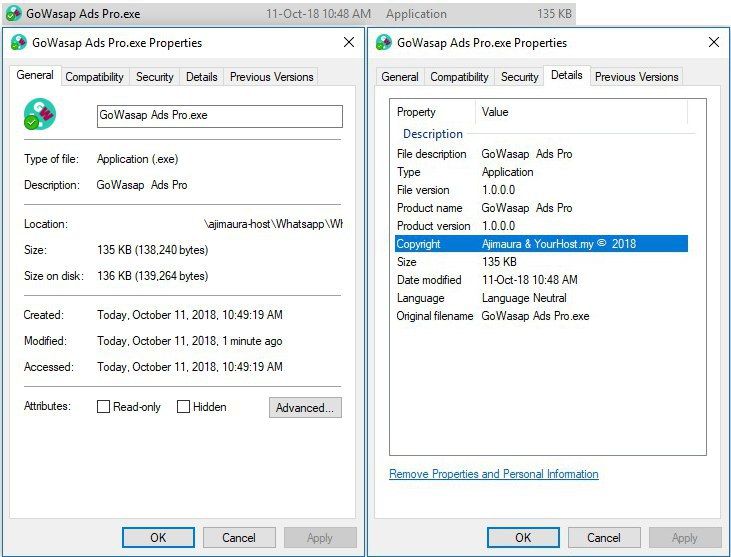
Task: Switch to General tab in right window
Action: click(x=400, y=77)
